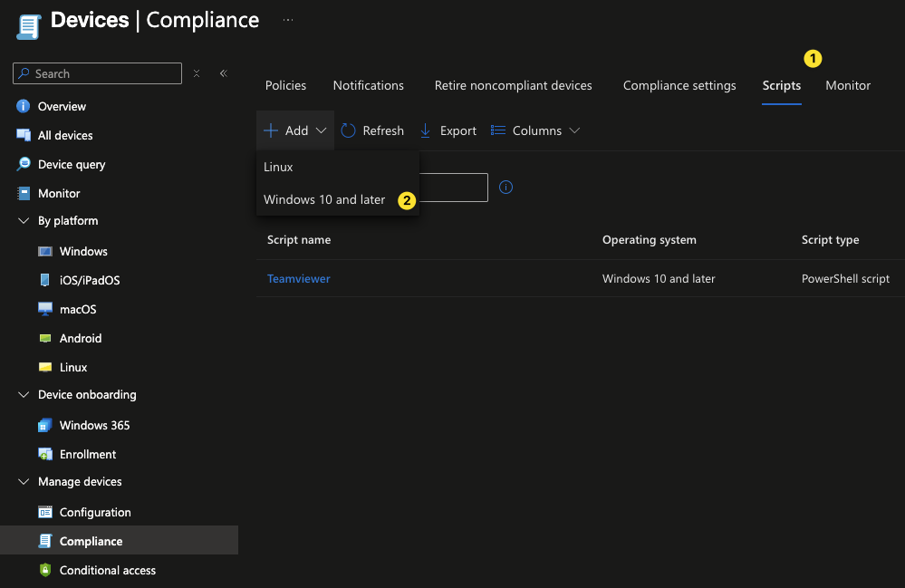
Task: Open Device query via its icon
Action: tap(24, 164)
